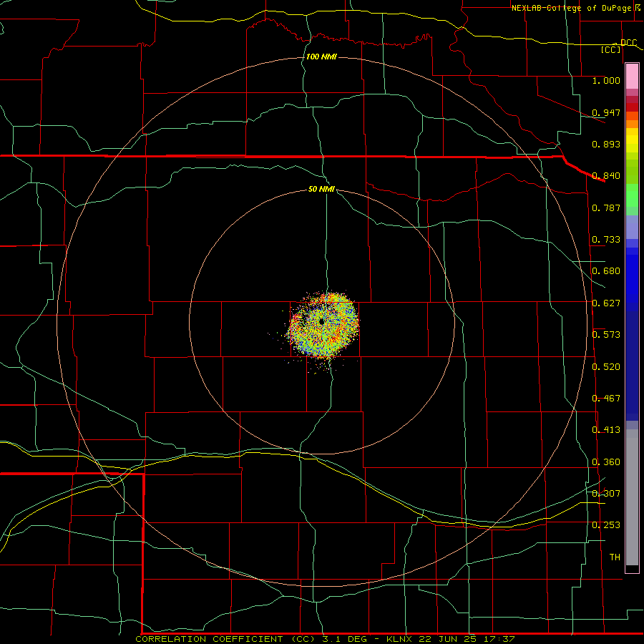Screen dimensions: 644x644
Task: Pick the pink segment atop the color bar
Action: (x=632, y=77)
